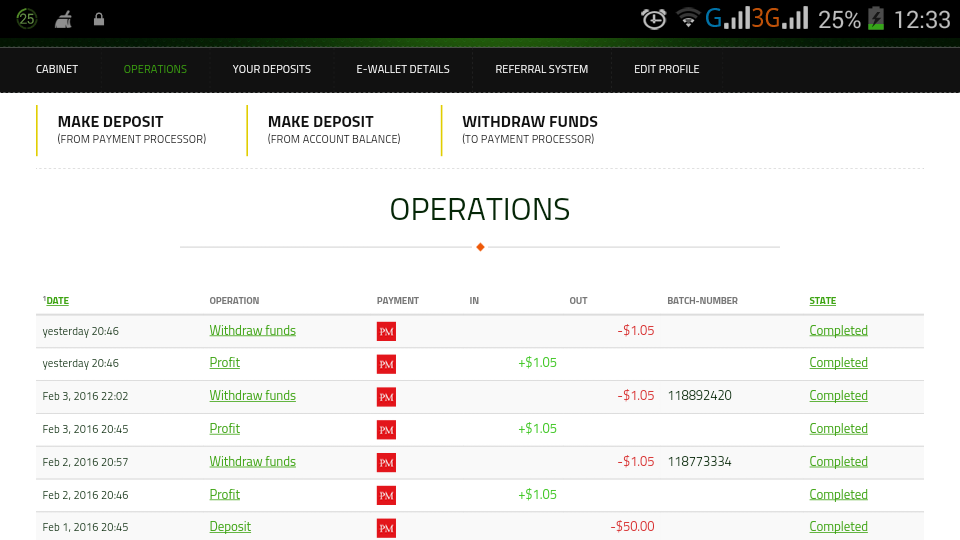Sort the table by Date column

[57, 301]
